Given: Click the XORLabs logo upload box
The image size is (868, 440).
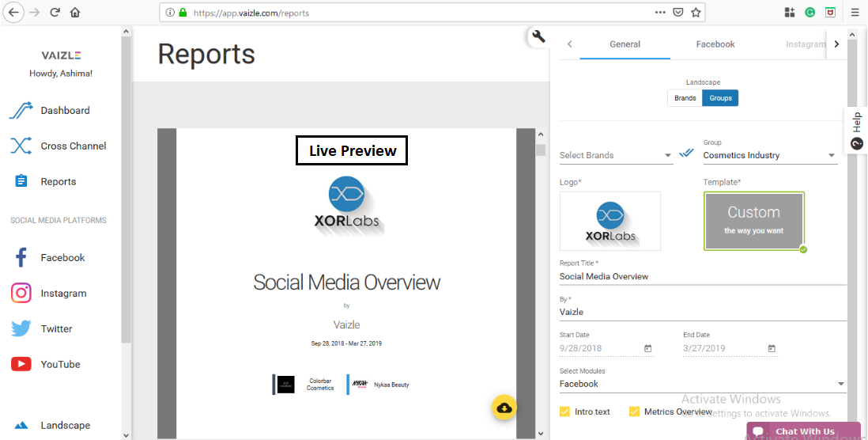Looking at the screenshot, I should 610,221.
